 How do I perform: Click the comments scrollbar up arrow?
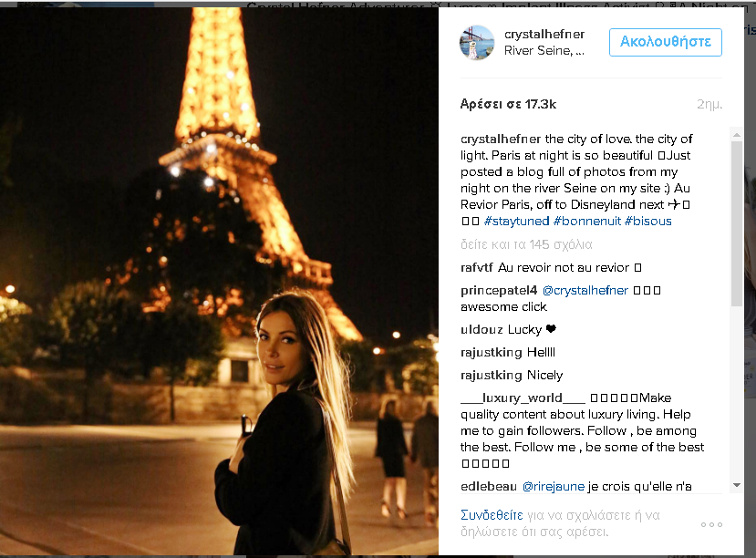point(736,136)
